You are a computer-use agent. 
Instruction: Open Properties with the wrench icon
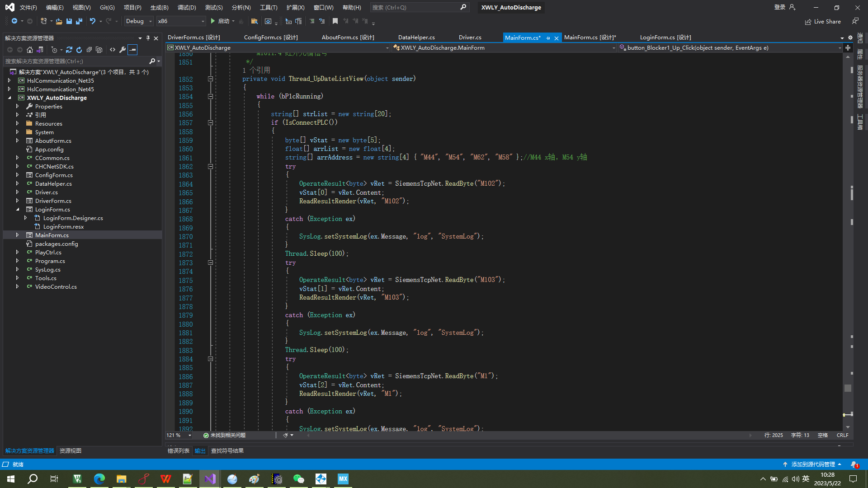(123, 50)
